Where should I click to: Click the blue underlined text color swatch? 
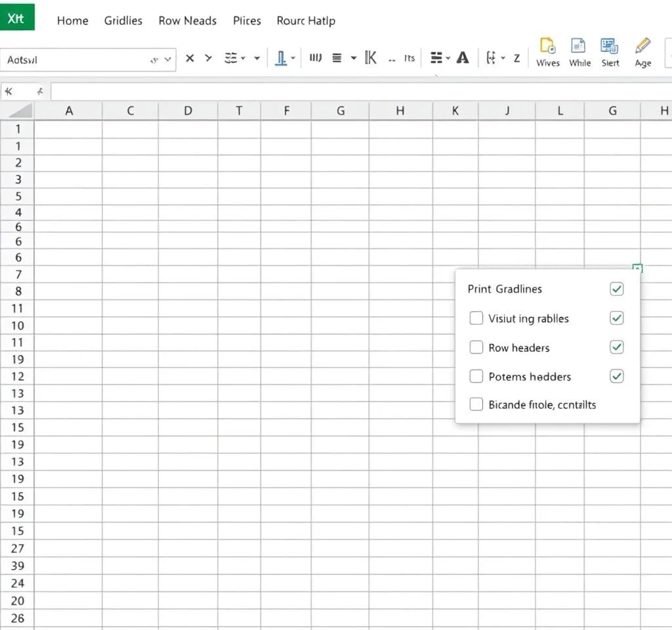281,58
